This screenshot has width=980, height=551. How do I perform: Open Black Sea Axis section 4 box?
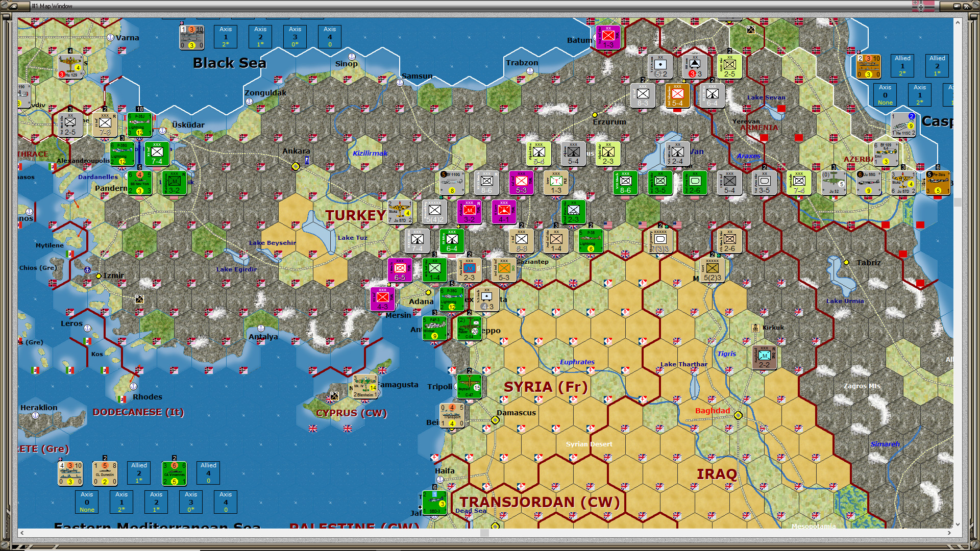click(330, 37)
